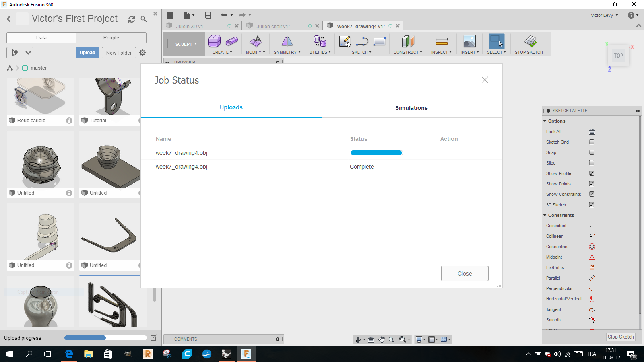Click the Undo arrow

(224, 15)
